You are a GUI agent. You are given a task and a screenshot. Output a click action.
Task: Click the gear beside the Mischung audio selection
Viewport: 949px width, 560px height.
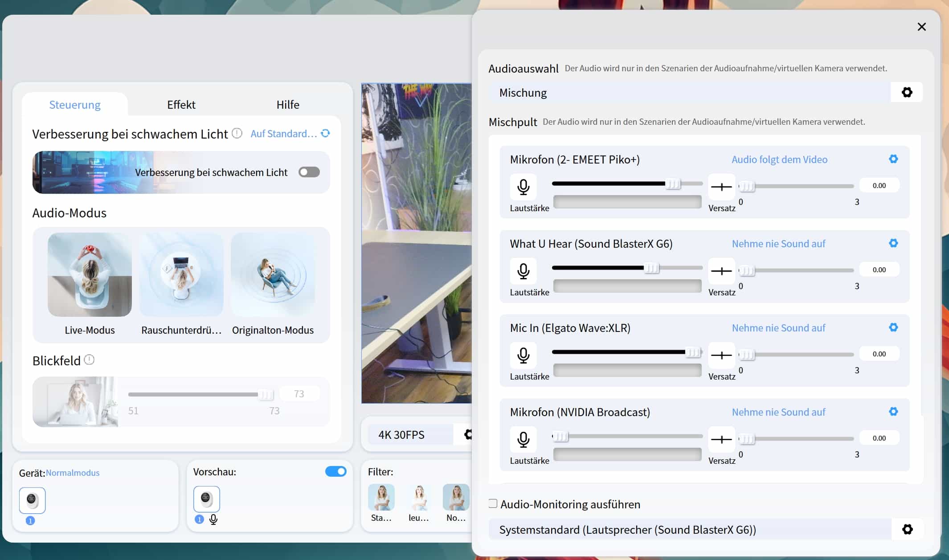(x=907, y=93)
